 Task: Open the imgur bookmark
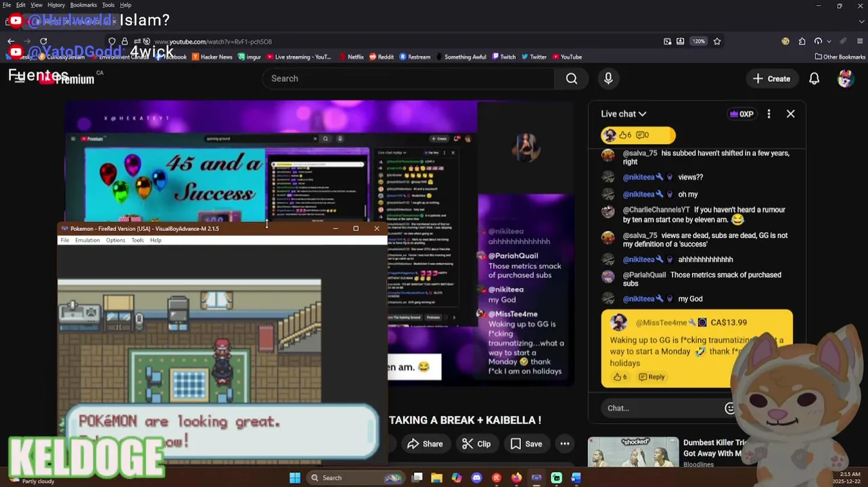pos(249,57)
